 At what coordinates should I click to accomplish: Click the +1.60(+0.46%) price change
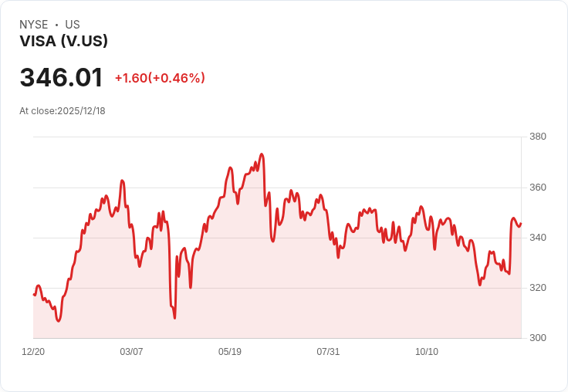(x=160, y=78)
